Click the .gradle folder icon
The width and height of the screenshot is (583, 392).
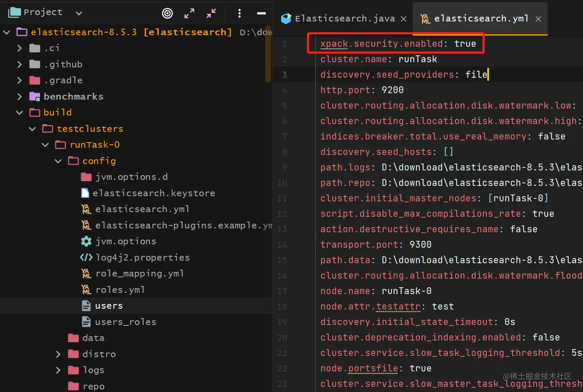[35, 80]
